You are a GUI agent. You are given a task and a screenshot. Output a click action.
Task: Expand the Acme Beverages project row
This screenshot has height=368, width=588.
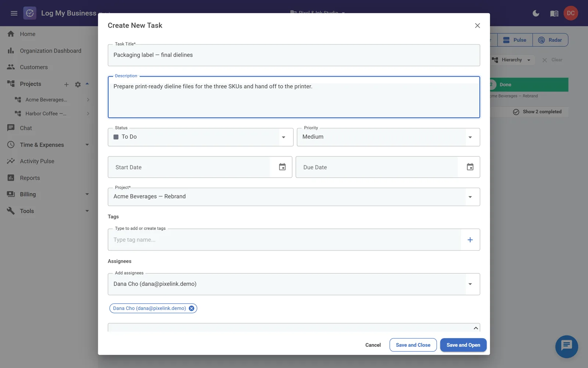[x=88, y=100]
